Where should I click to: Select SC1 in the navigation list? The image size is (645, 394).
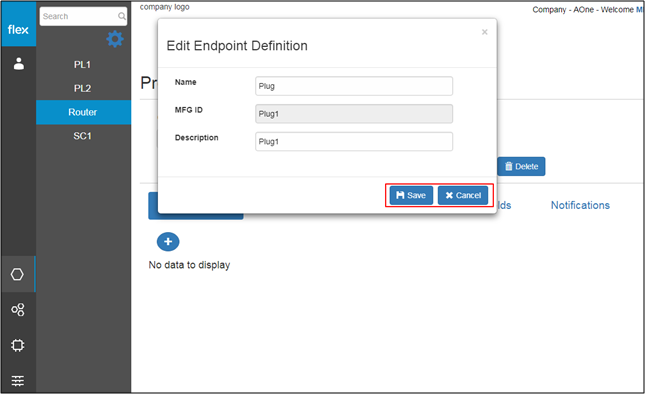84,136
